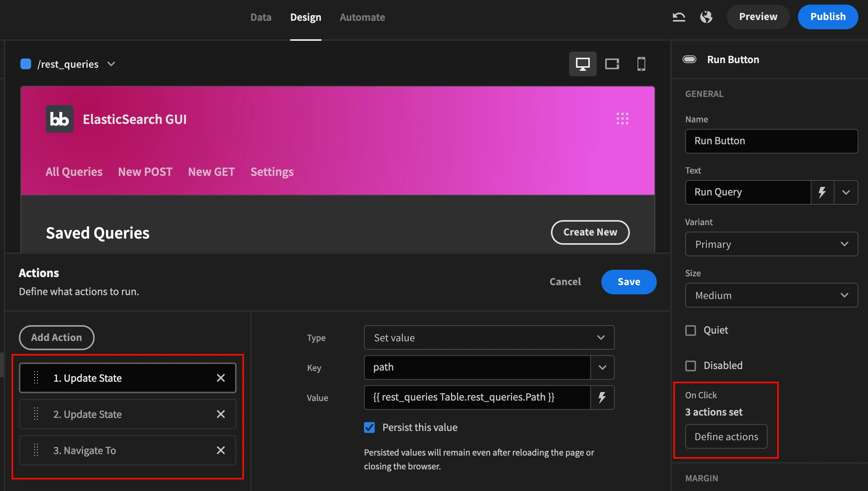Image resolution: width=868 pixels, height=491 pixels.
Task: Switch to desktop preview device icon
Action: pyautogui.click(x=583, y=64)
